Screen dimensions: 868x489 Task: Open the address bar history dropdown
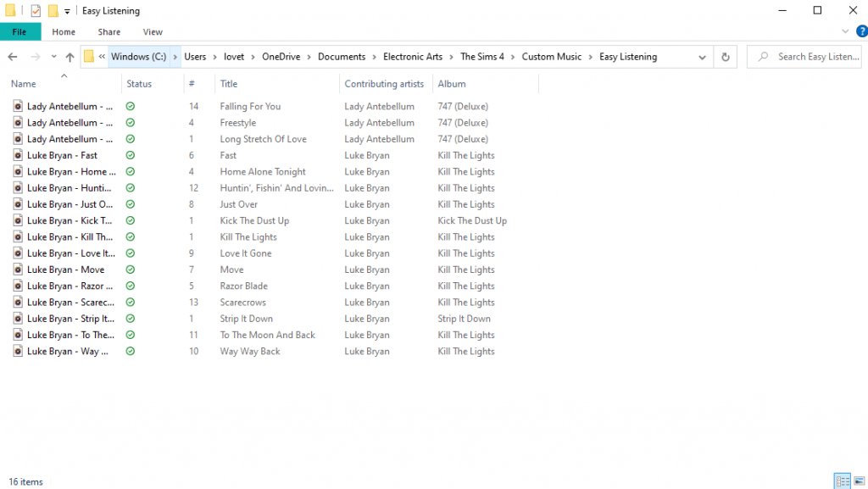702,57
